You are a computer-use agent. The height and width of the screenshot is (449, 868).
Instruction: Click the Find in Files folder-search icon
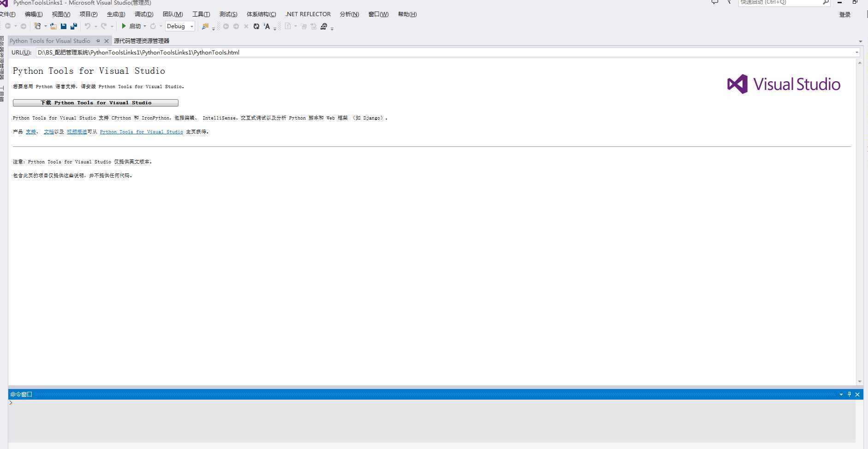coord(205,26)
